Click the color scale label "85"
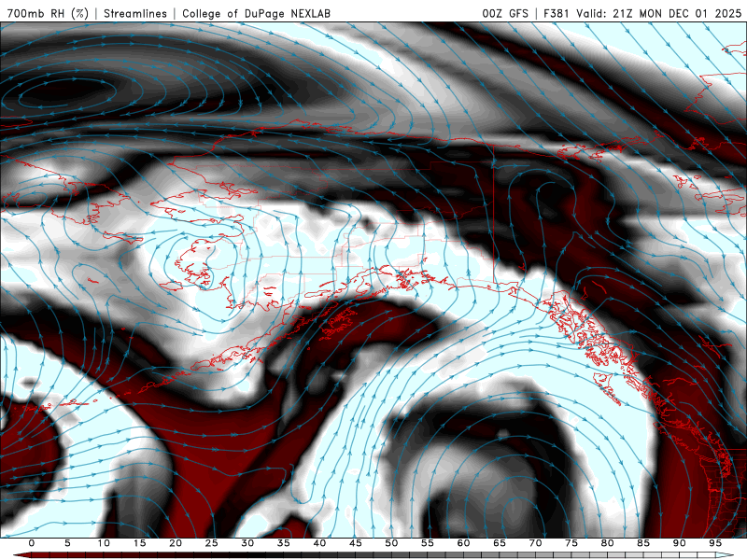747x560 pixels. pyautogui.click(x=643, y=543)
